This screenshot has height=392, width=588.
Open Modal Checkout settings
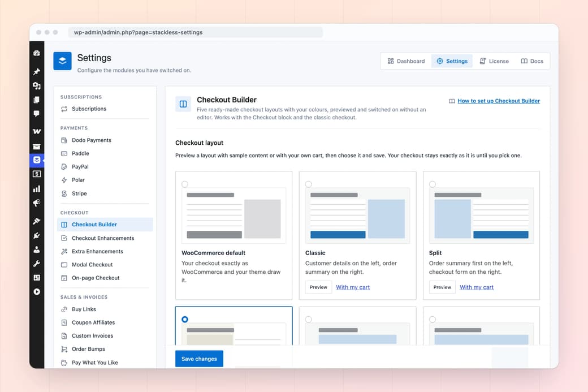[x=105, y=265]
